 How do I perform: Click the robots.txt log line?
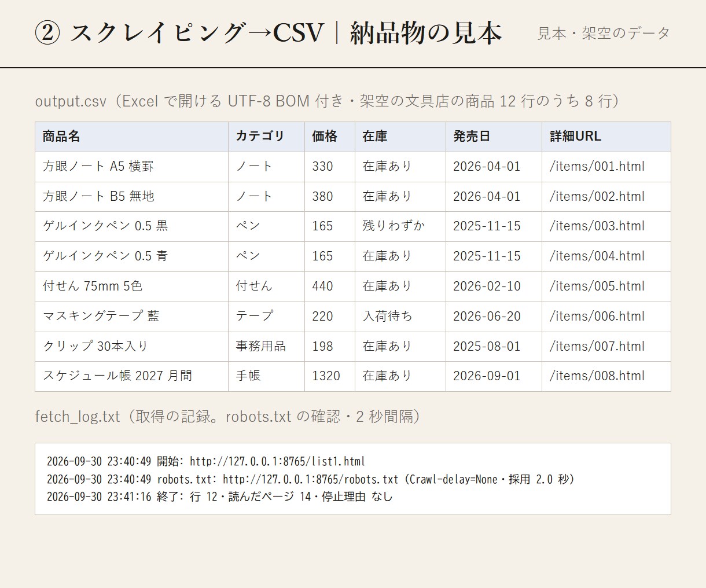pyautogui.click(x=311, y=479)
